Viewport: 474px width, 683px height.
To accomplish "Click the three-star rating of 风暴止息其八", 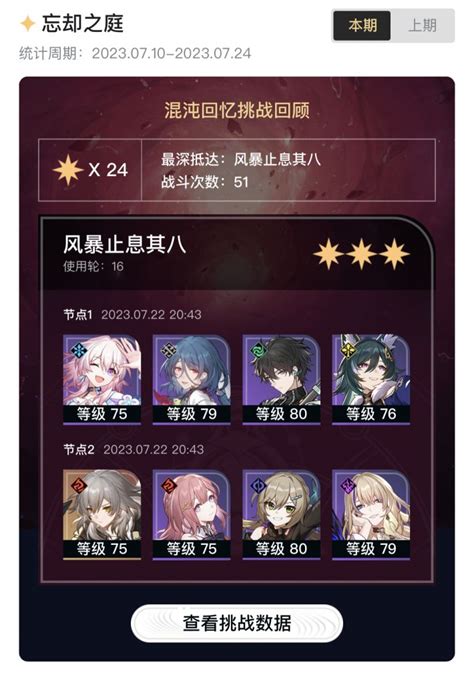I will pos(361,254).
